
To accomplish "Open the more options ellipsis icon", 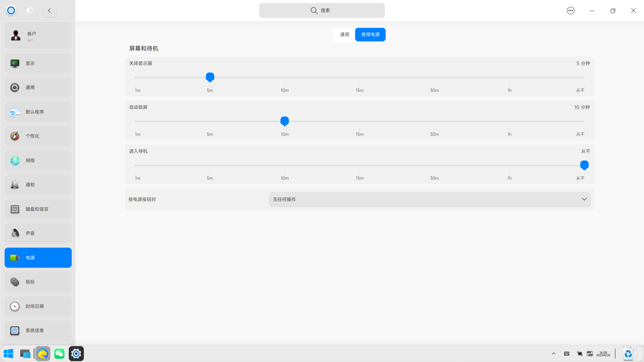I will (x=571, y=11).
